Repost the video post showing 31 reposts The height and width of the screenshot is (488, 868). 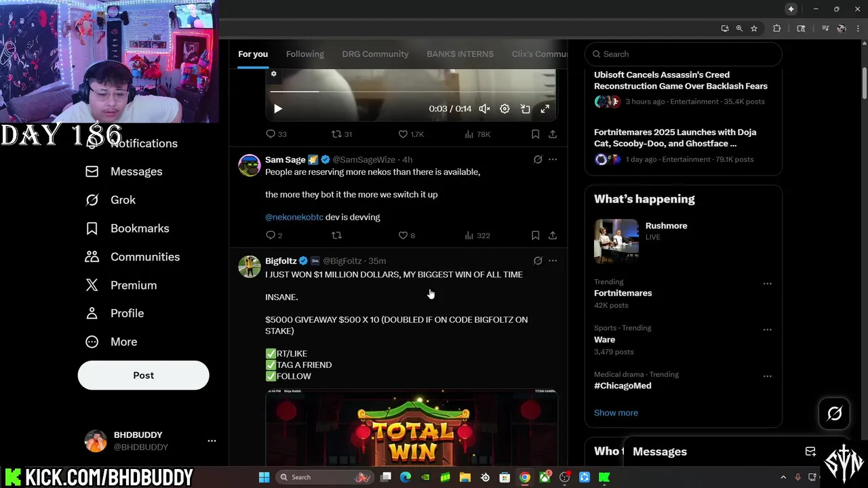(341, 134)
